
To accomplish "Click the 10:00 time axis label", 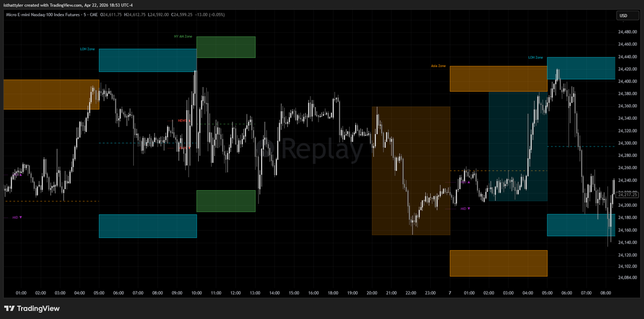I will pyautogui.click(x=197, y=293).
